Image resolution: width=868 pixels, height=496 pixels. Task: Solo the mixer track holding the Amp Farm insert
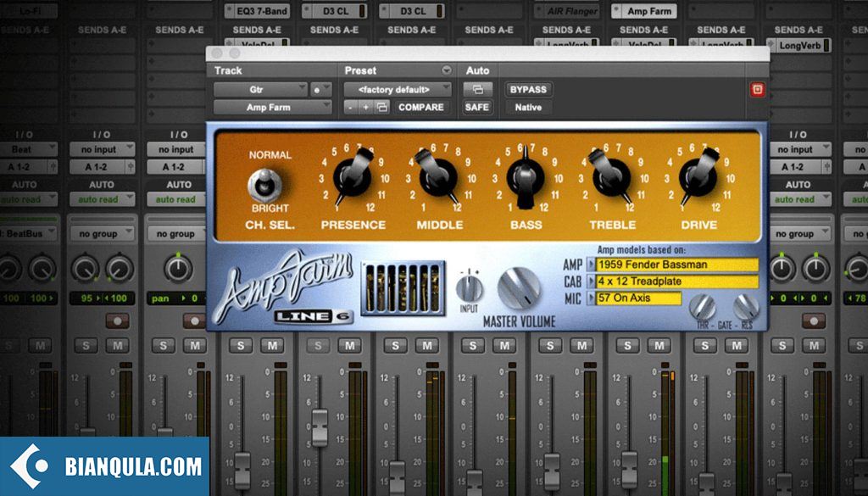(627, 346)
